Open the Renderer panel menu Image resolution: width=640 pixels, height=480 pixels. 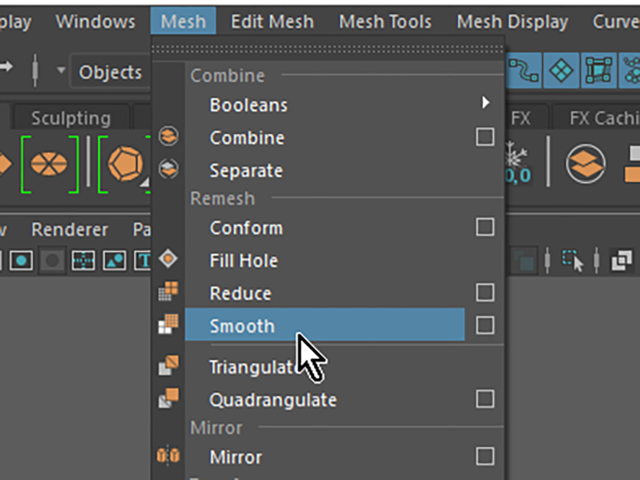(70, 229)
